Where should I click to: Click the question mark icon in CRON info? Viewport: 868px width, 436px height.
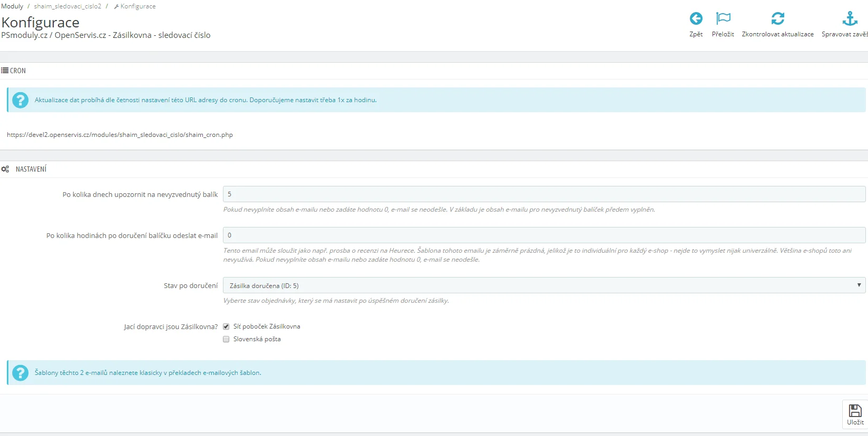(20, 100)
